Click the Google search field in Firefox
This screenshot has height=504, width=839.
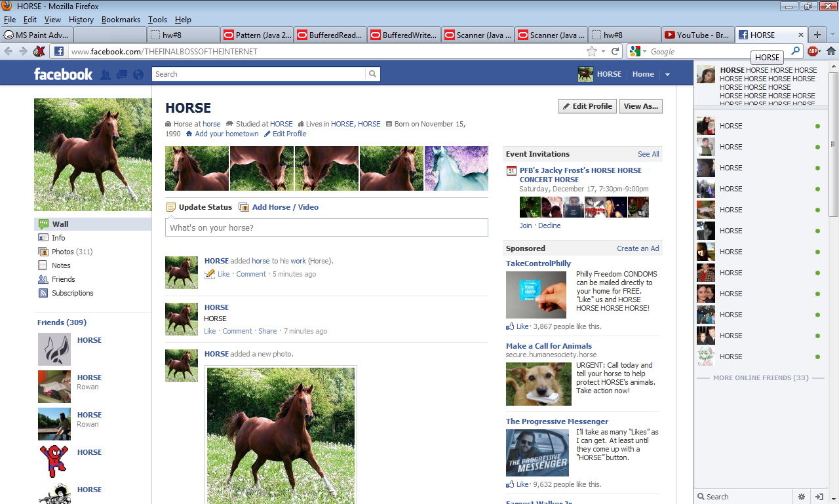click(720, 51)
